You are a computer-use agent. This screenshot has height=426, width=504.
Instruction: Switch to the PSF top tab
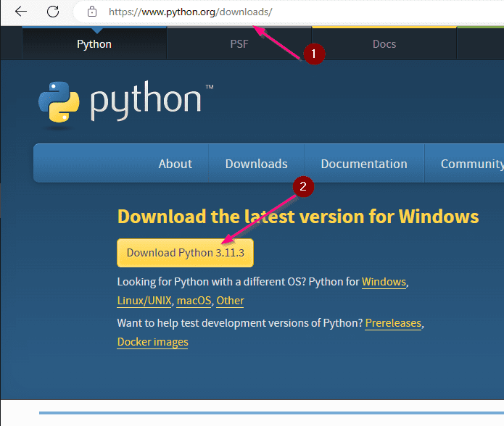tap(239, 43)
